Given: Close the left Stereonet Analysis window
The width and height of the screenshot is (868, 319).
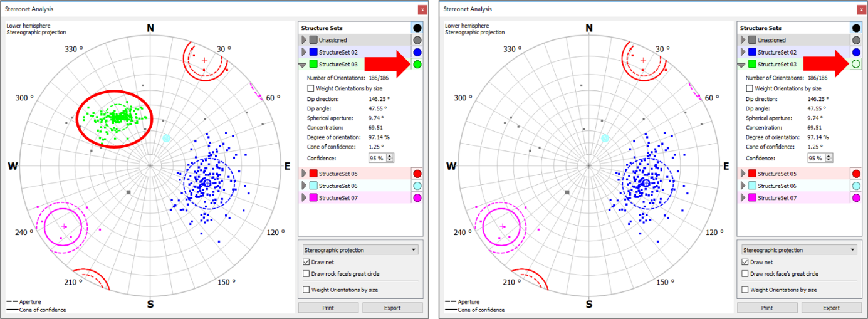Looking at the screenshot, I should point(423,9).
